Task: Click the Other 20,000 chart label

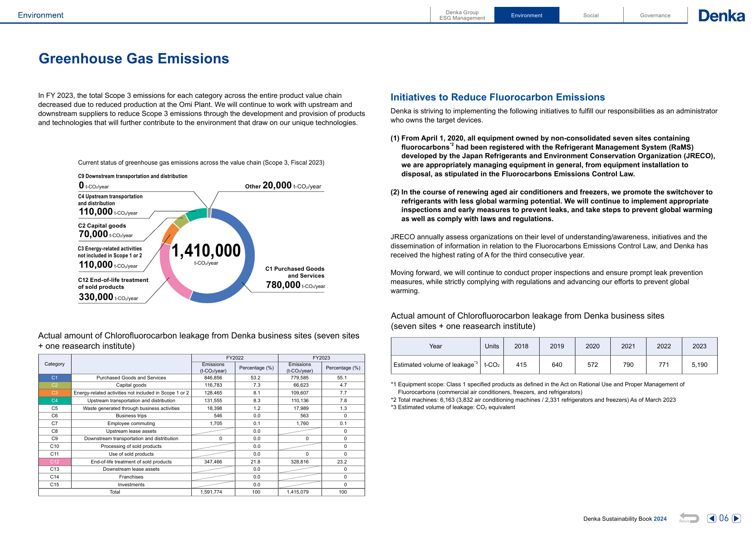Action: [283, 185]
